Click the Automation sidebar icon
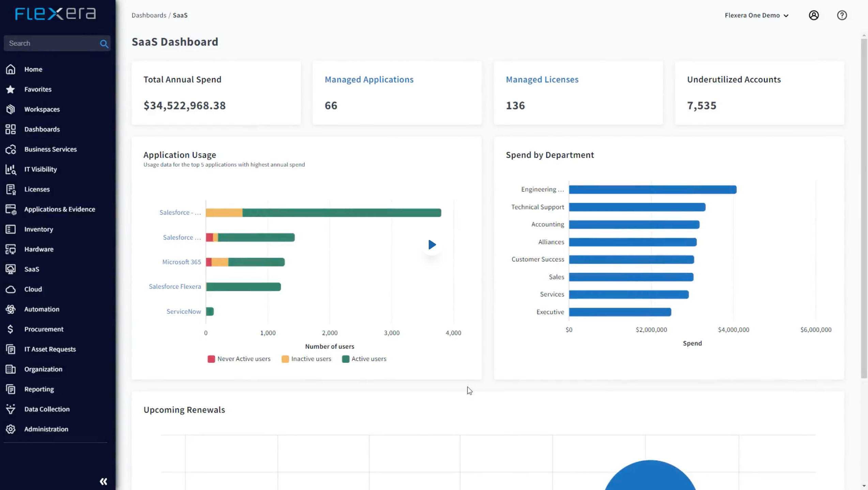Image resolution: width=868 pixels, height=490 pixels. (11, 309)
